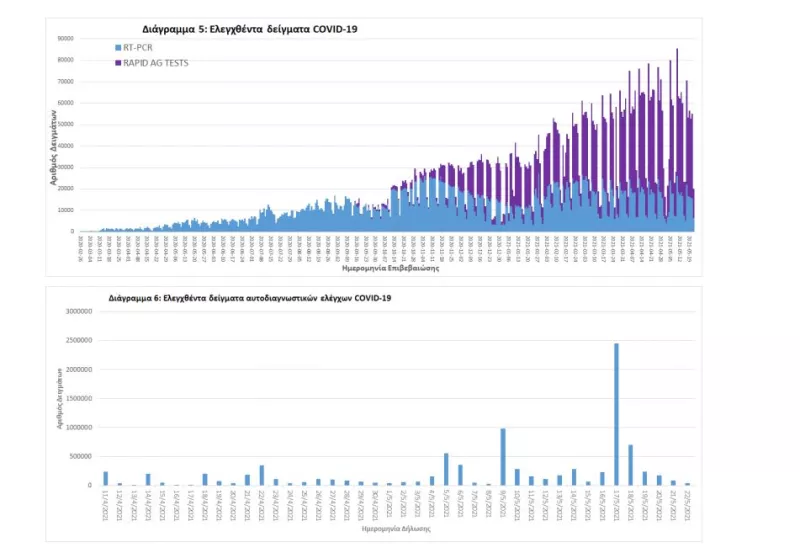Click the RAPID AG TESTS purple legend swatch
Viewport: 800px width, 553px height.
118,63
